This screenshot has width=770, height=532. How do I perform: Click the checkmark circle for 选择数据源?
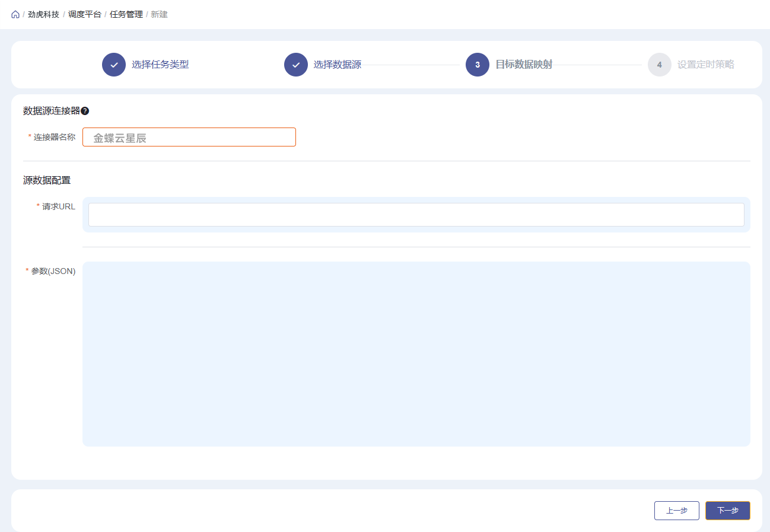pos(296,65)
